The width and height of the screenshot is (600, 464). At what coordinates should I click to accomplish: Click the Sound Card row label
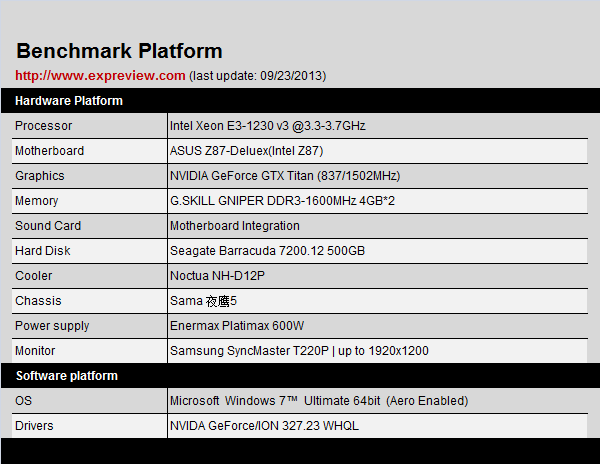pyautogui.click(x=48, y=226)
